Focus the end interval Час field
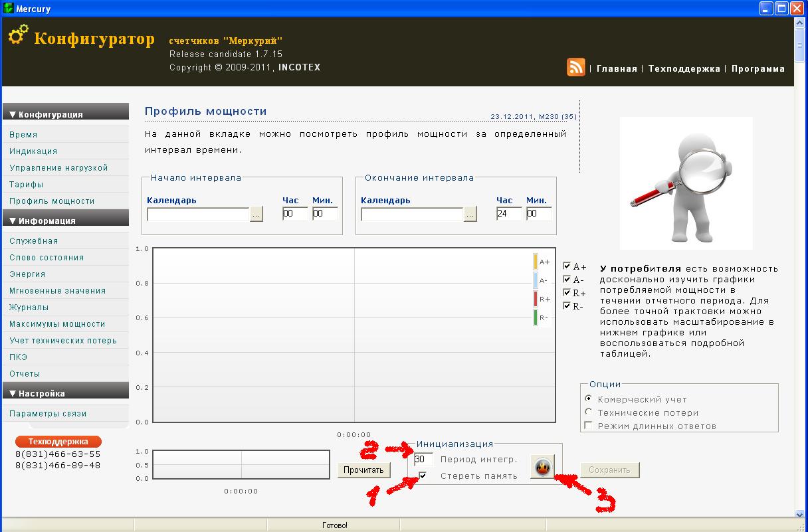This screenshot has width=808, height=532. [509, 214]
